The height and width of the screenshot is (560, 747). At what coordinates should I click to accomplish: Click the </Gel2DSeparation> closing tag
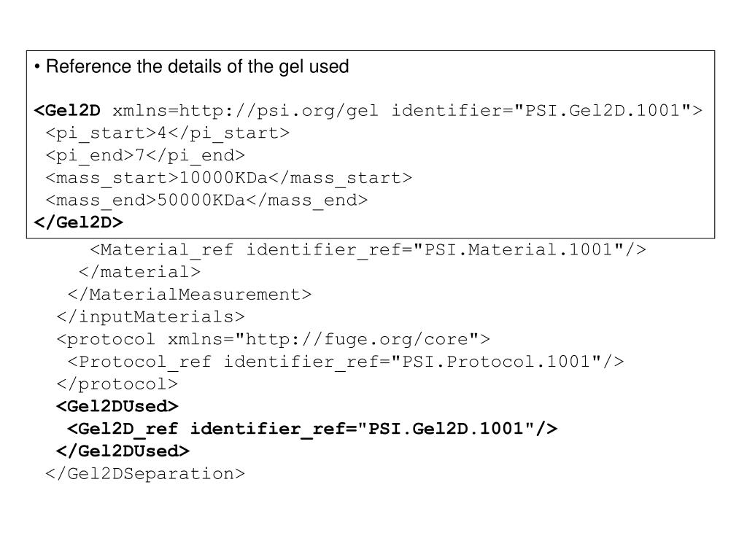pos(145,473)
